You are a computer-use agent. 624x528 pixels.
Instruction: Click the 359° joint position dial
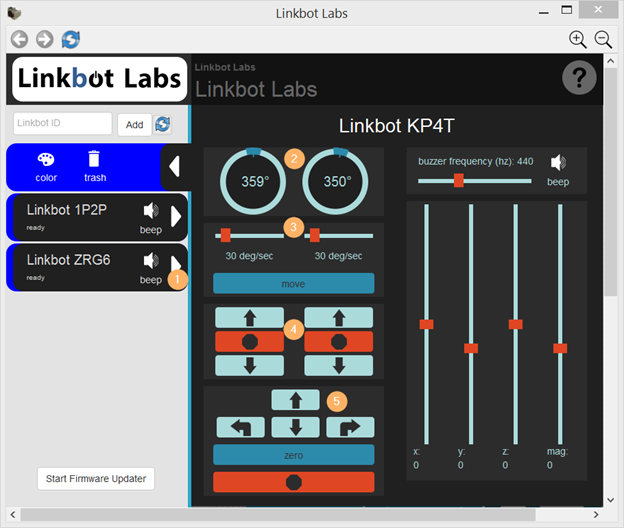(253, 181)
